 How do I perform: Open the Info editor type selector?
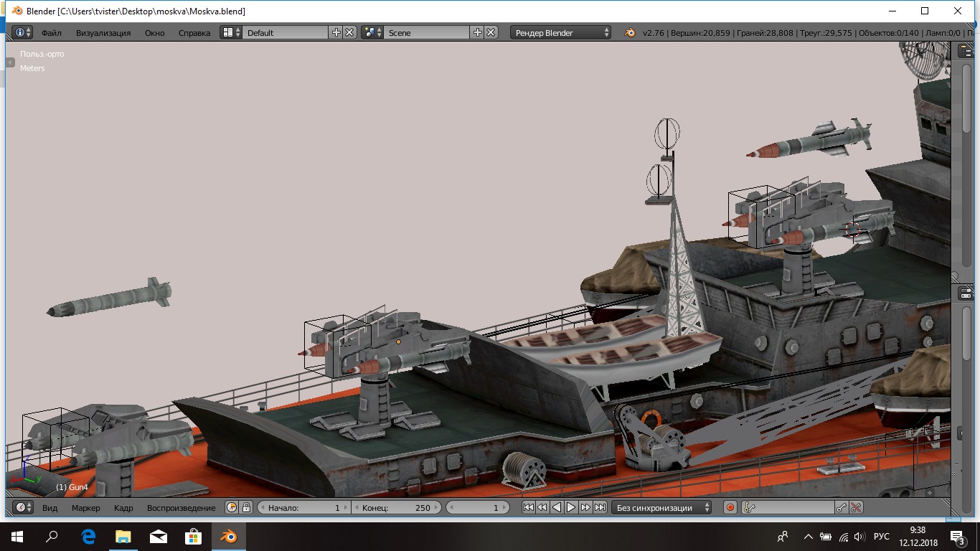23,32
